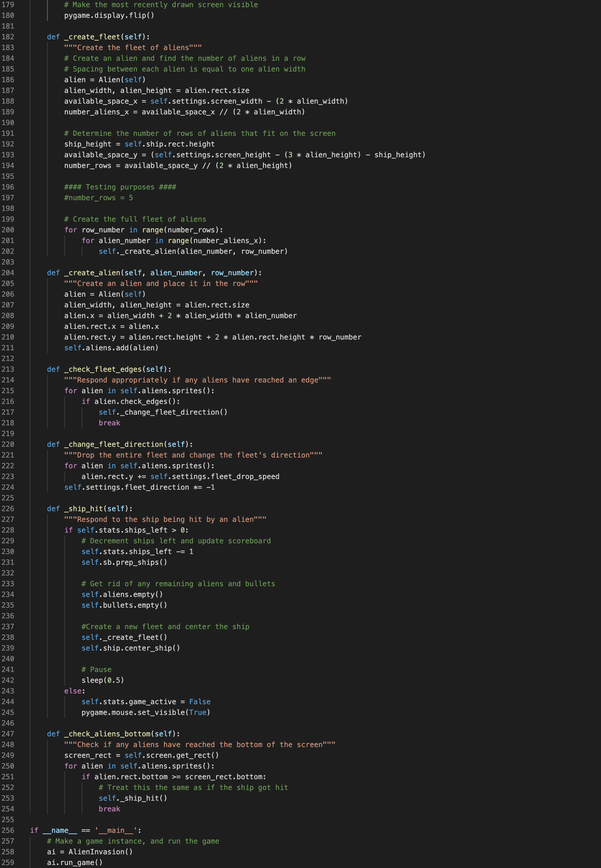
Task: Click 'available_space_y' on line 193
Action: coord(100,155)
